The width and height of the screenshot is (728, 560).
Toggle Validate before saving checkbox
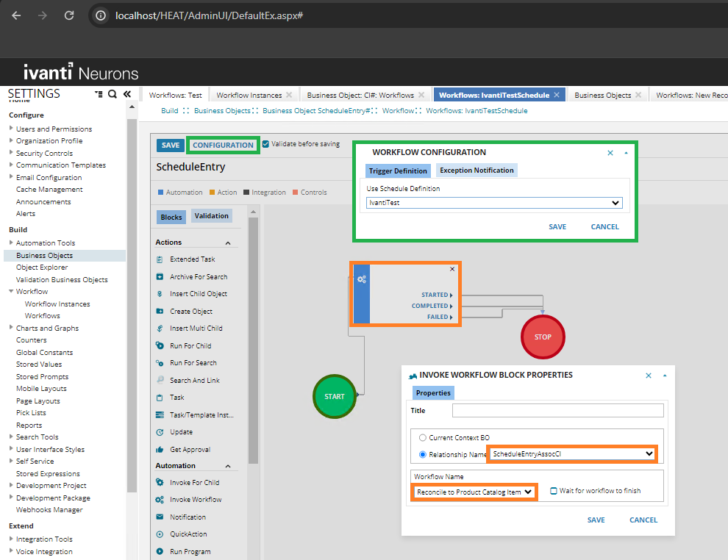pos(266,144)
